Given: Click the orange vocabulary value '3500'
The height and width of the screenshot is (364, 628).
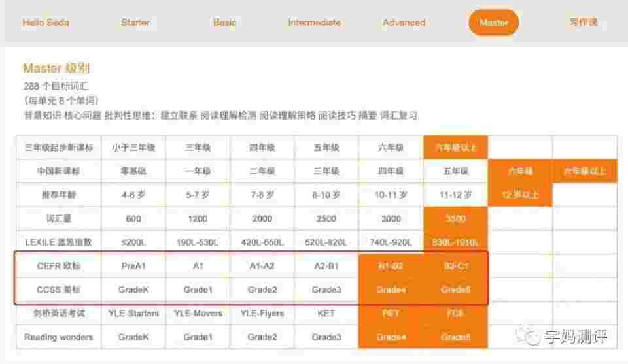Looking at the screenshot, I should point(455,218).
